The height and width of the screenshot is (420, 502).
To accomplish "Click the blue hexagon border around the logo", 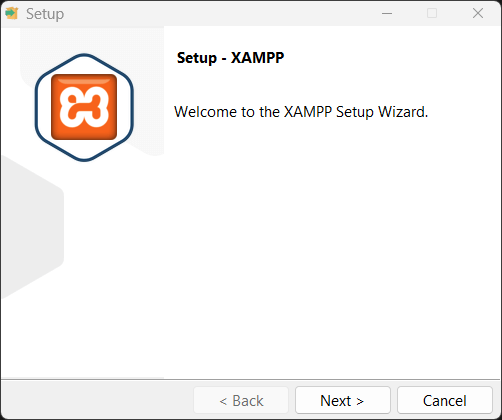I will tap(84, 107).
